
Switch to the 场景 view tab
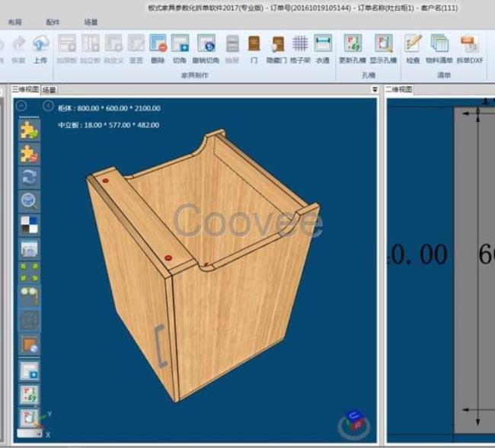pyautogui.click(x=49, y=90)
